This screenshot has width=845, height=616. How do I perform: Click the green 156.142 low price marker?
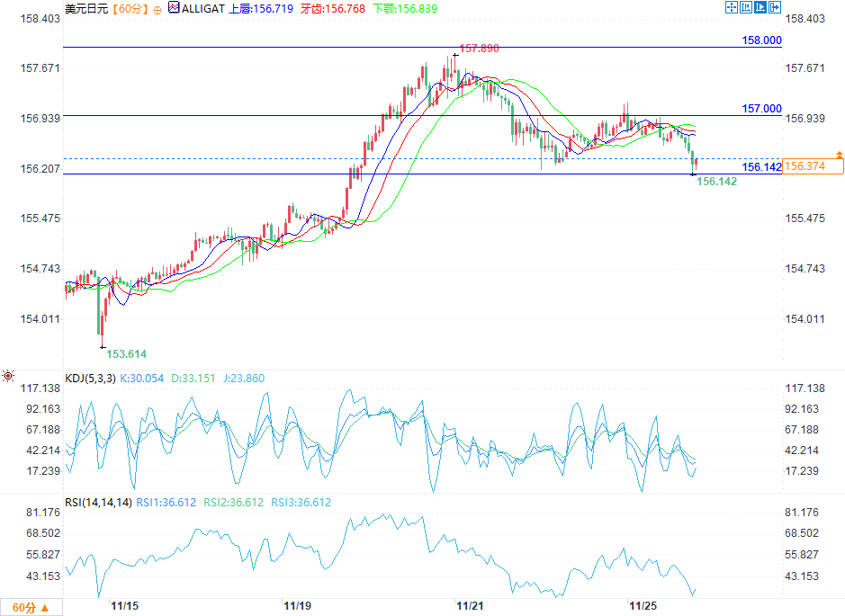pos(716,182)
